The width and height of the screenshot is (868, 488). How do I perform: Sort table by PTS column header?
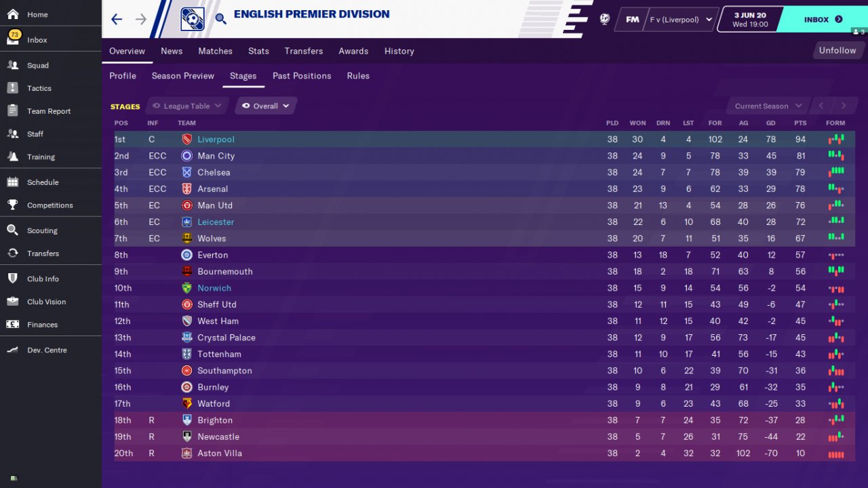(x=800, y=123)
